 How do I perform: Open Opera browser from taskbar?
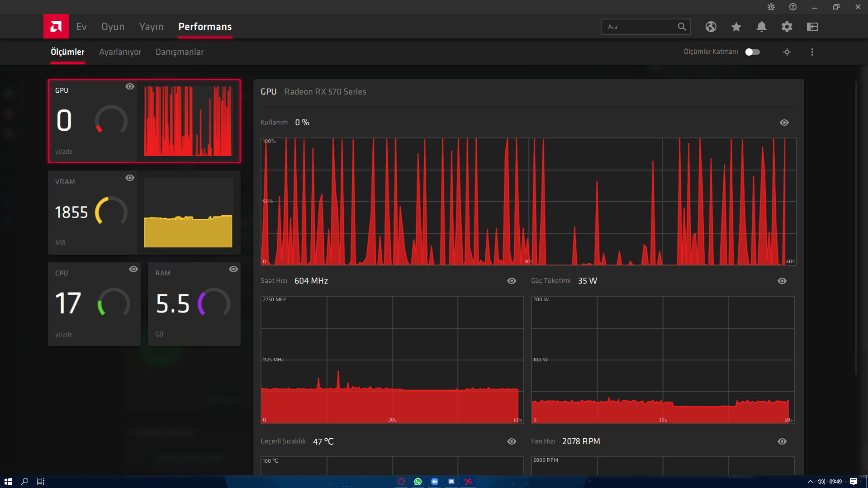(x=401, y=482)
